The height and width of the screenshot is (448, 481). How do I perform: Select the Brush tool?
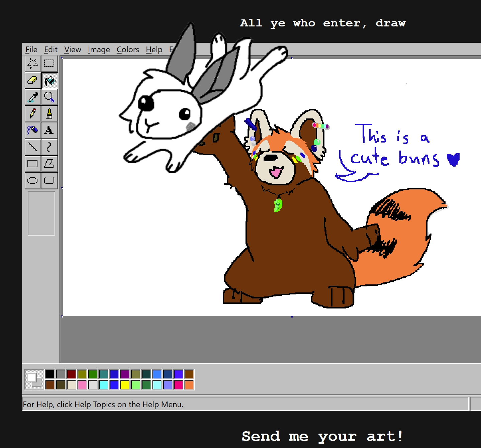click(50, 113)
